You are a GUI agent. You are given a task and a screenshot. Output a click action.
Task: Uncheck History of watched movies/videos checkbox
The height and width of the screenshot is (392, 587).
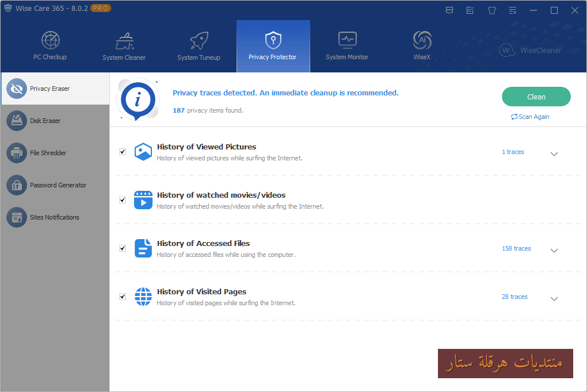pyautogui.click(x=123, y=200)
